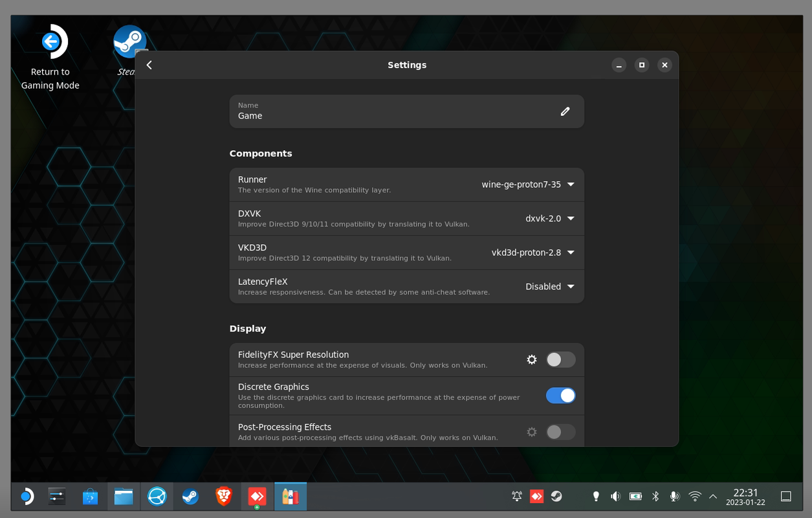Close the Settings window
The height and width of the screenshot is (518, 812).
coord(664,65)
